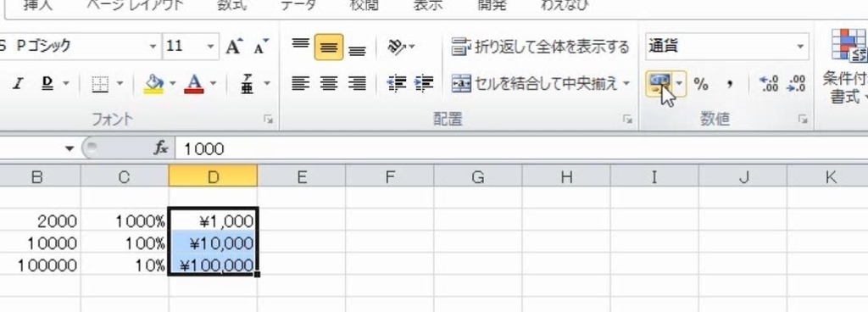
Task: Apply cell borders icon
Action: point(100,84)
